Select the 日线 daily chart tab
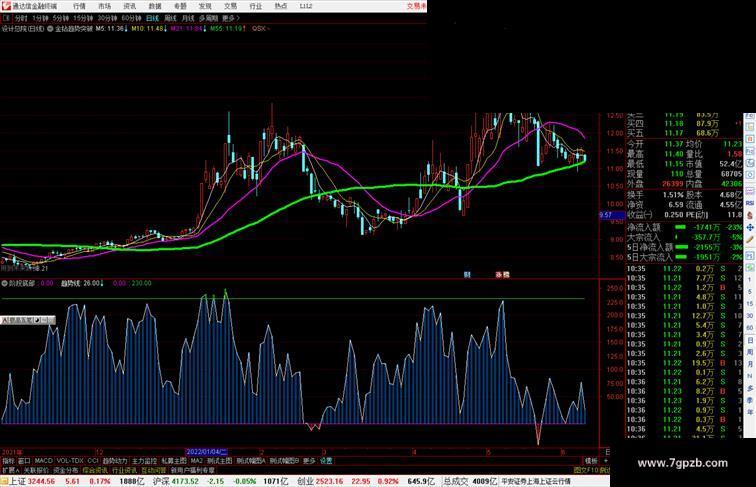 click(x=152, y=18)
